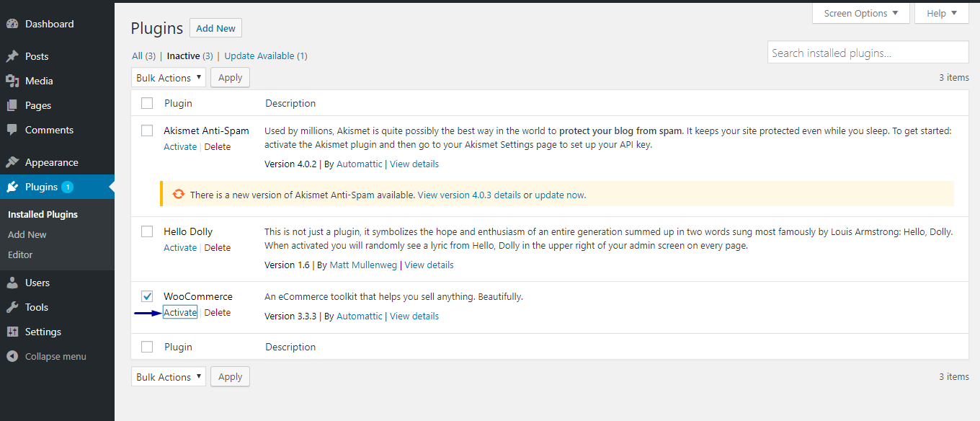
Task: Click the Plugins update count badge
Action: click(x=67, y=187)
